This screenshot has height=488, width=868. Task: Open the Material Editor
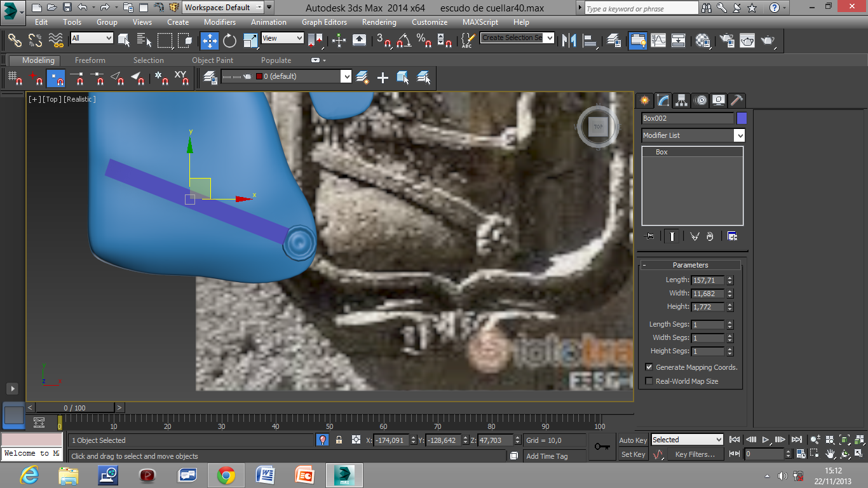(x=703, y=41)
